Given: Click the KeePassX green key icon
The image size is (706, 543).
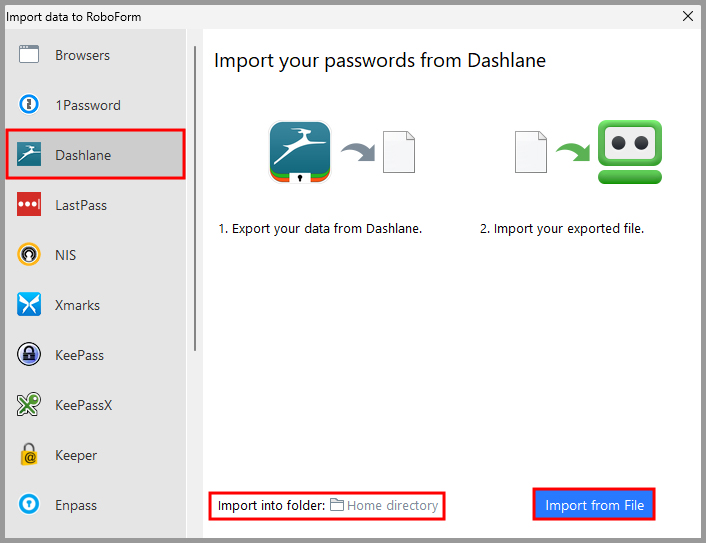Looking at the screenshot, I should click(x=29, y=405).
